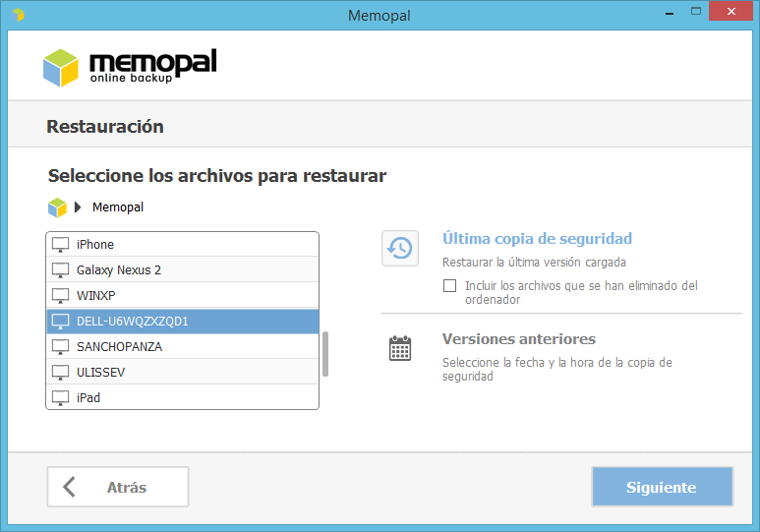The height and width of the screenshot is (532, 760).
Task: Click the monitor icon beside DELL-U6WQZXZQD1
Action: (61, 321)
